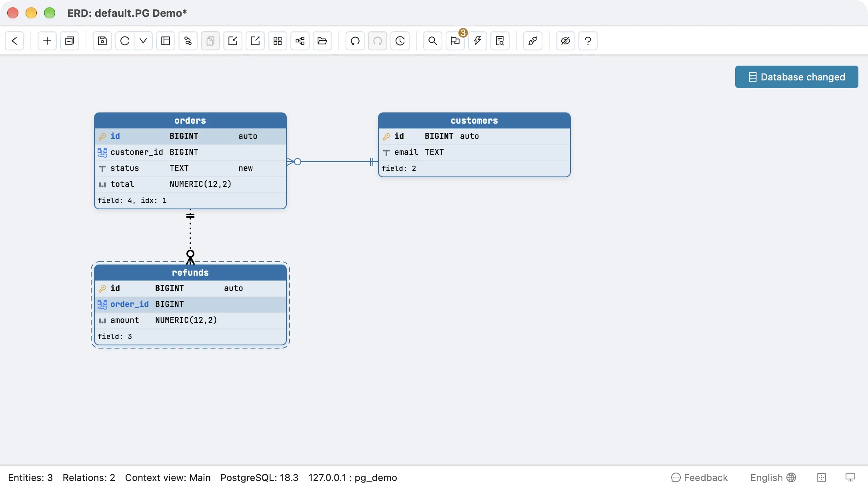Click the greyed-out paste clipboard icon
The height and width of the screenshot is (489, 868).
pyautogui.click(x=210, y=41)
